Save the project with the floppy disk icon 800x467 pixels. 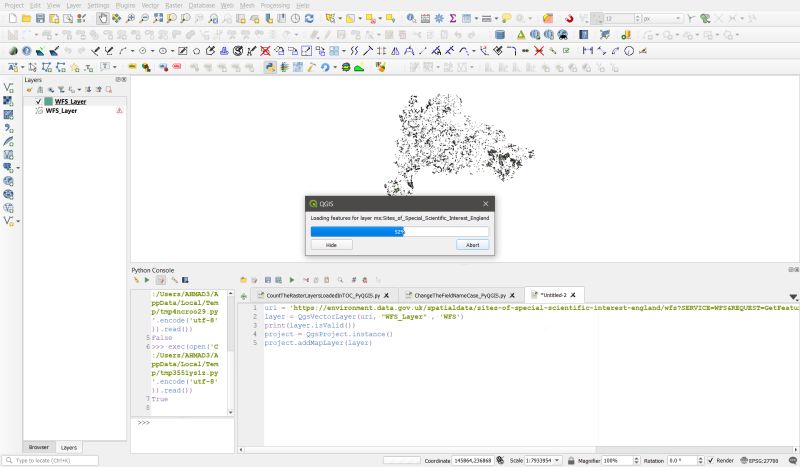click(x=40, y=18)
